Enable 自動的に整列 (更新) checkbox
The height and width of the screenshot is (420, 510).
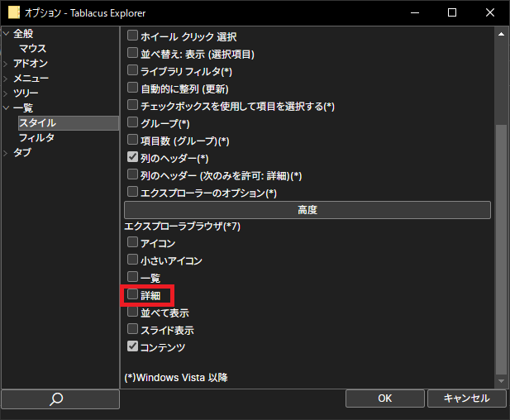pyautogui.click(x=132, y=88)
